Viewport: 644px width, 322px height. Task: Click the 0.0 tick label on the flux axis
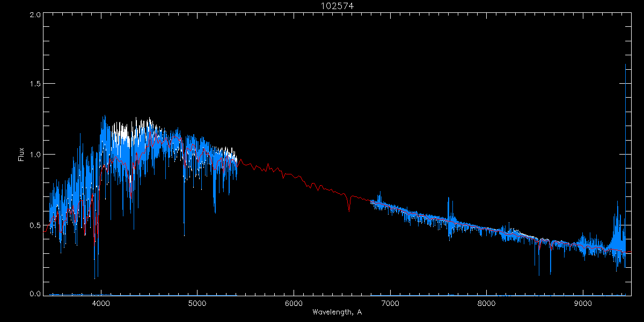(x=35, y=294)
